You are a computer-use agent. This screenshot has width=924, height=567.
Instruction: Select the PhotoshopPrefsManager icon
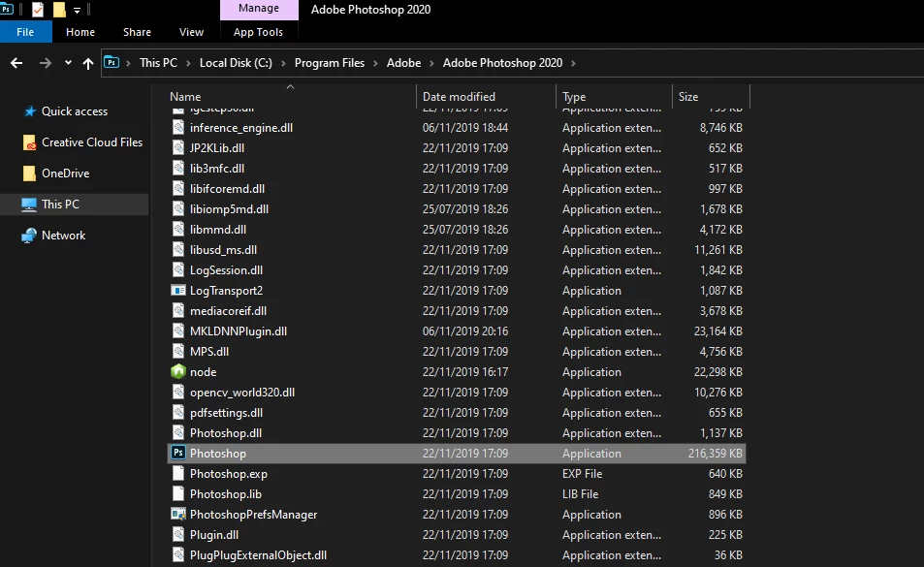tap(178, 514)
